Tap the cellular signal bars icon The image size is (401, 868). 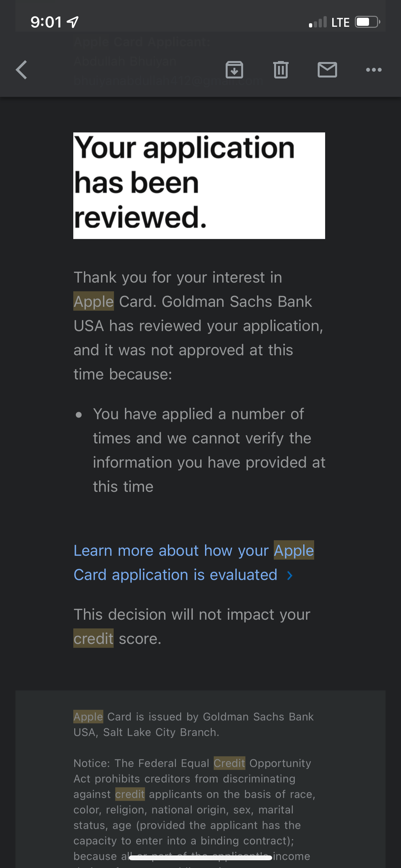pyautogui.click(x=318, y=22)
